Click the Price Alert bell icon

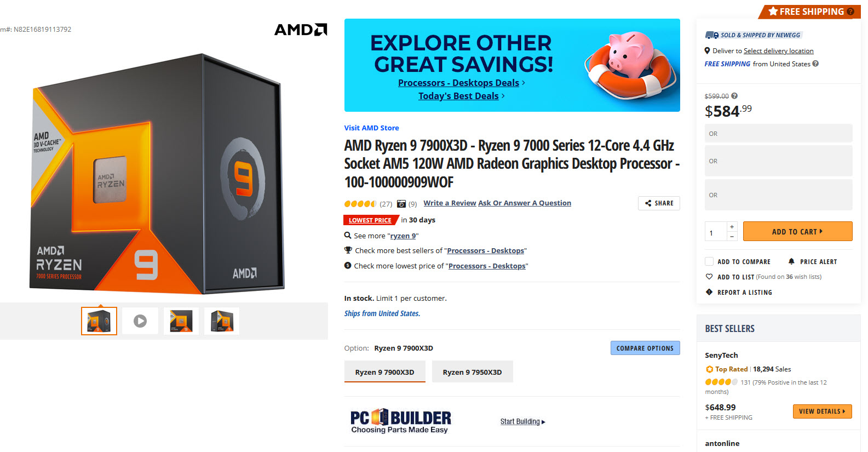coord(791,261)
